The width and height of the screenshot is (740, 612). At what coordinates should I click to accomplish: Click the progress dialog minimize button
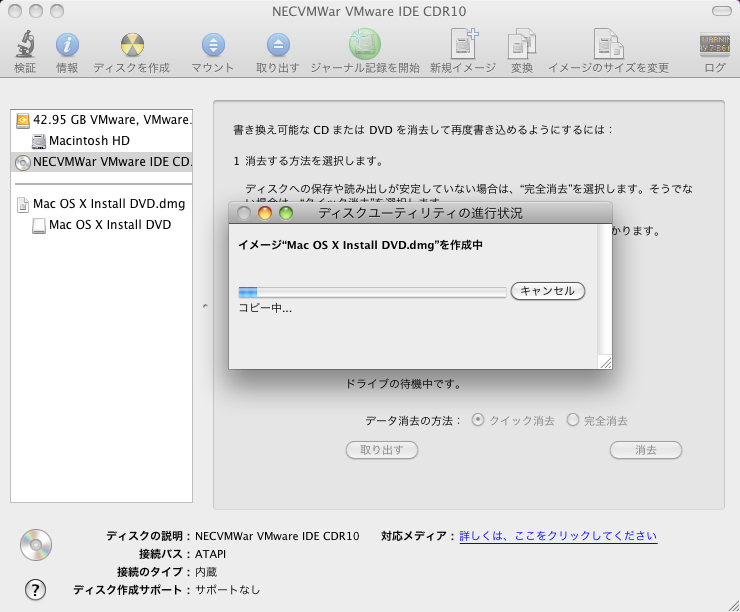tap(265, 213)
